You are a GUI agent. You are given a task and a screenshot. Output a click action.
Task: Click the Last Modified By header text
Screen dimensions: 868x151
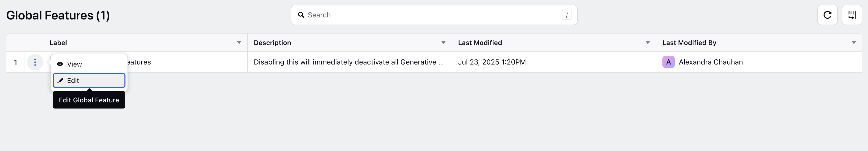689,43
